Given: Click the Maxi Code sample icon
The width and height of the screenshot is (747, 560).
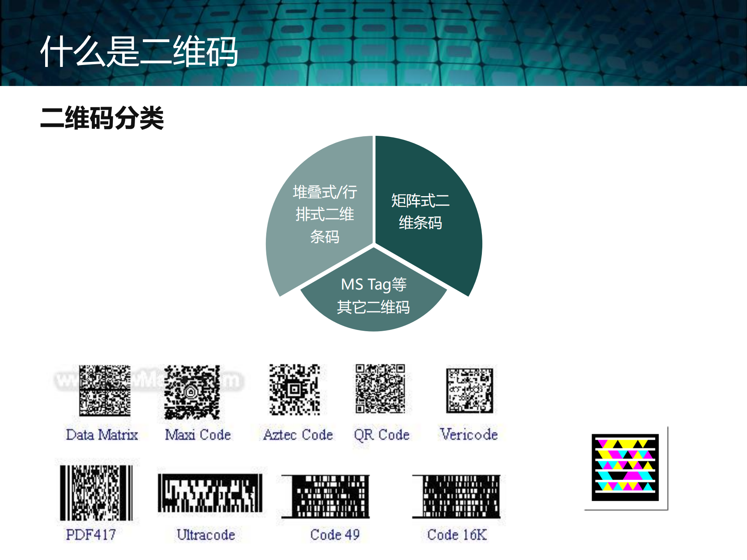Looking at the screenshot, I should [x=193, y=391].
